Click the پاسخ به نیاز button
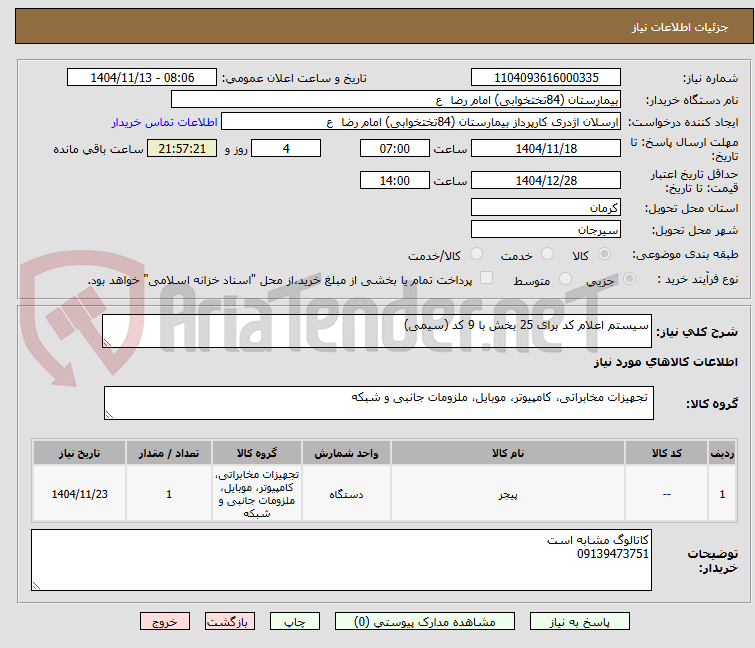The width and height of the screenshot is (755, 648). click(579, 622)
